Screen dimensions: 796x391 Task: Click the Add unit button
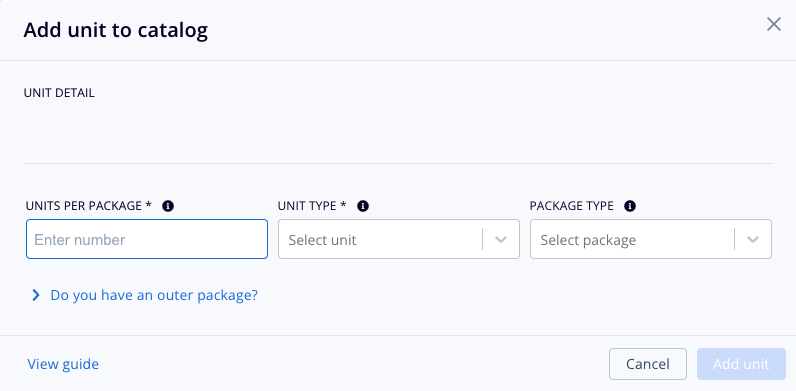(741, 364)
